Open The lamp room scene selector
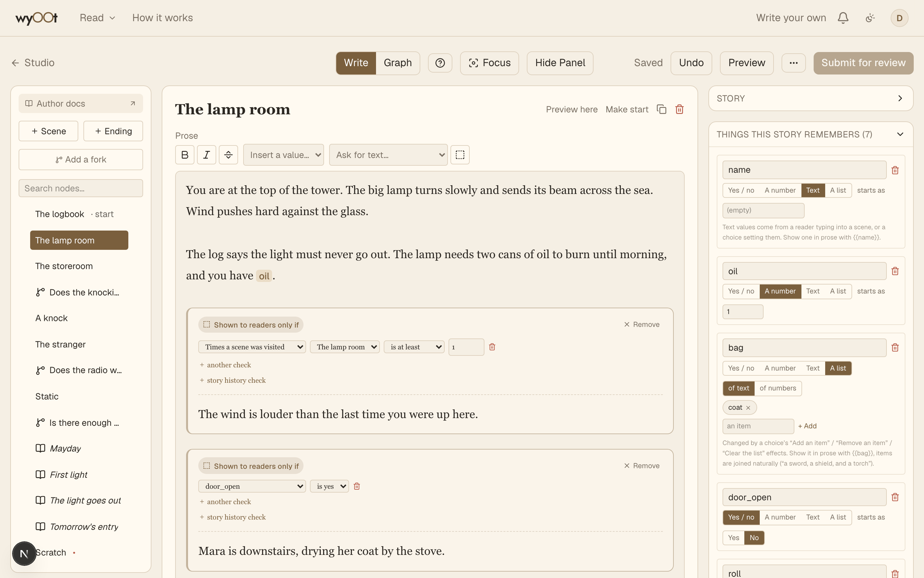The height and width of the screenshot is (578, 924). click(344, 347)
